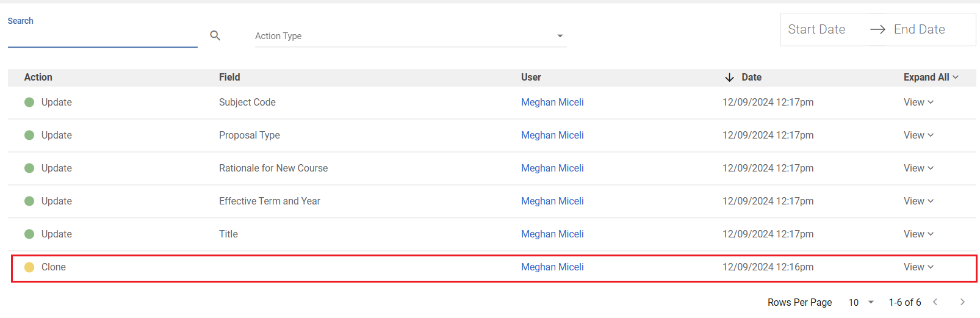This screenshot has height=318, width=980.
Task: Open Meghan Miceli link in Proposal Type row
Action: (x=552, y=136)
